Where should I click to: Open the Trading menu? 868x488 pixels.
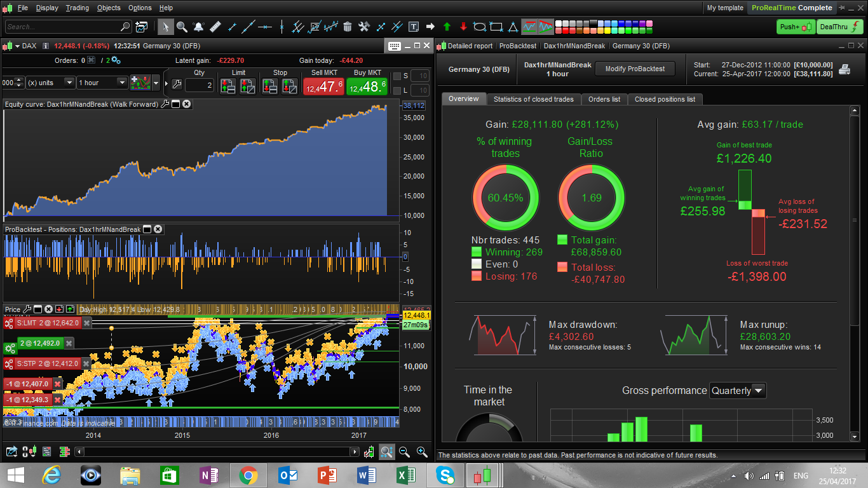click(78, 8)
